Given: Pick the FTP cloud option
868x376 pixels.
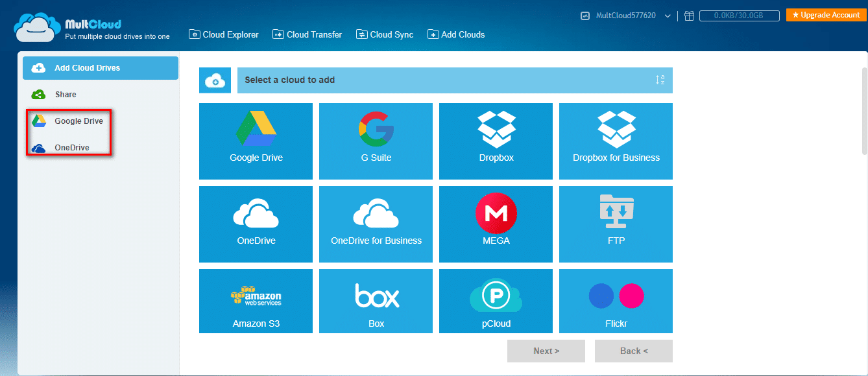Looking at the screenshot, I should coord(615,224).
